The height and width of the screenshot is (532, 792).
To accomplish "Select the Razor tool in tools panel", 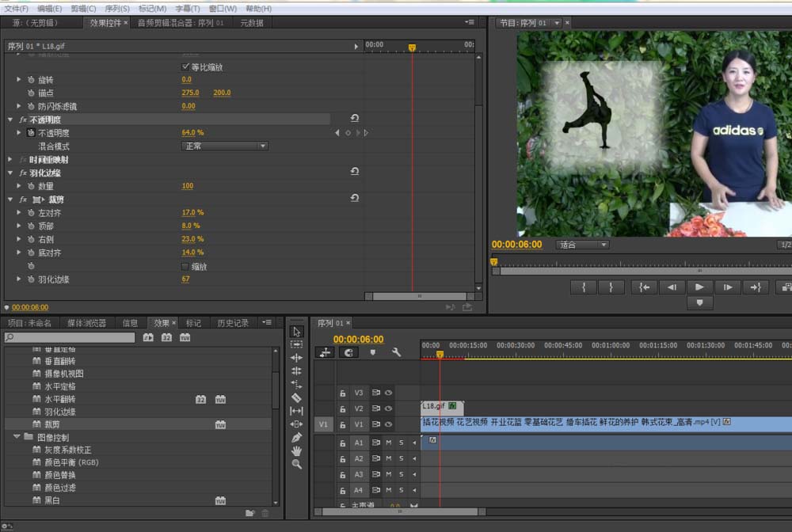I will (x=297, y=397).
